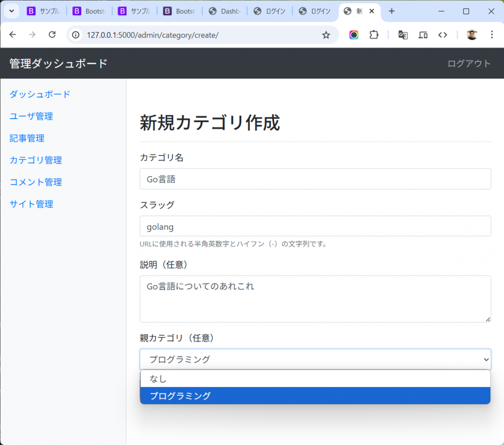Reload the current page
The width and height of the screenshot is (504, 445).
pos(52,35)
